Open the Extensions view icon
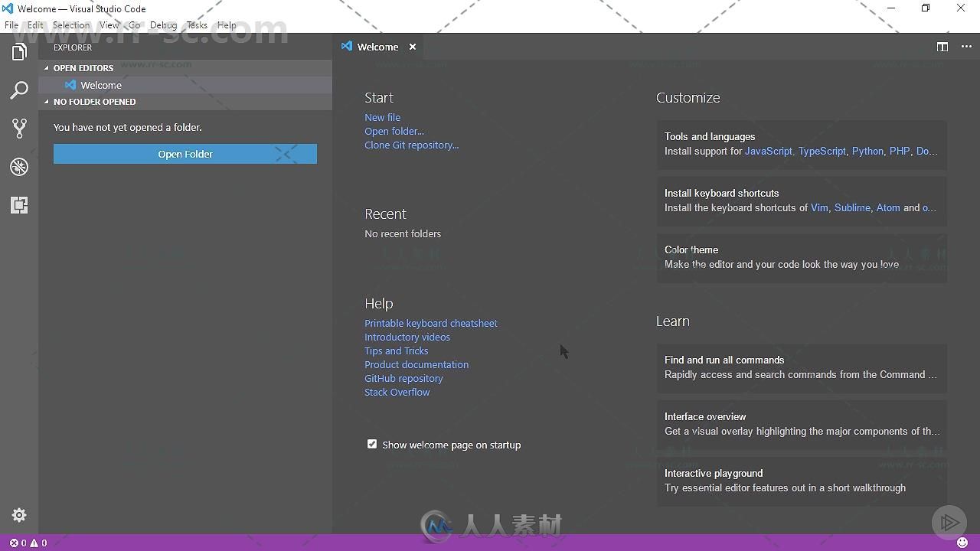 pos(19,205)
